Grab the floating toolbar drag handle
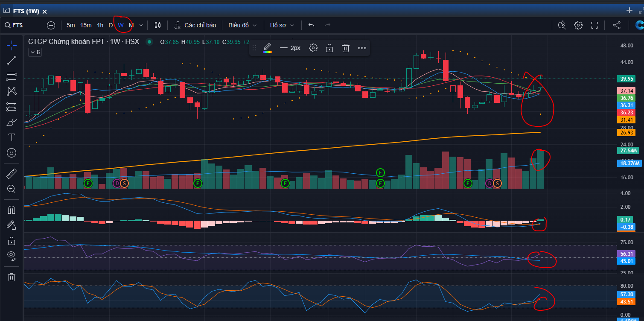644x321 pixels. [254, 48]
